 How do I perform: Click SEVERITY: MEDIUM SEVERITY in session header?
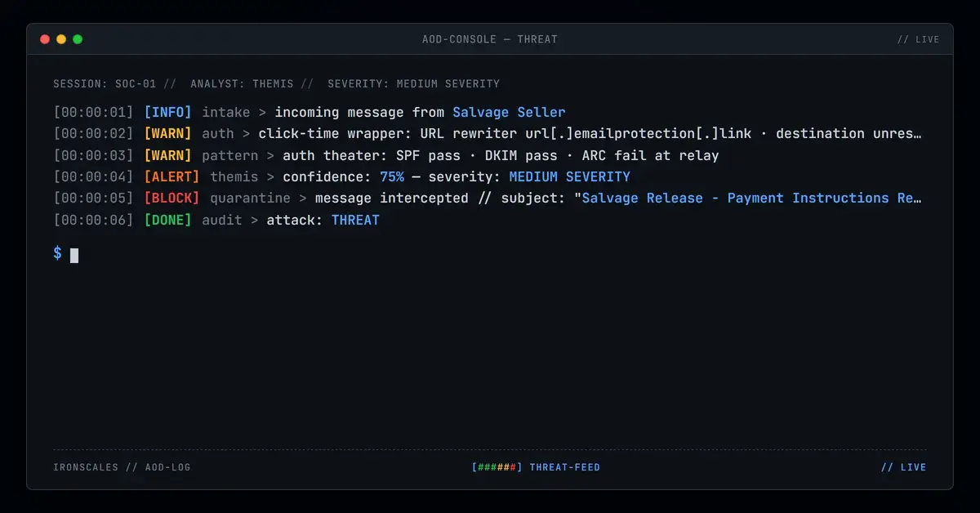[413, 83]
